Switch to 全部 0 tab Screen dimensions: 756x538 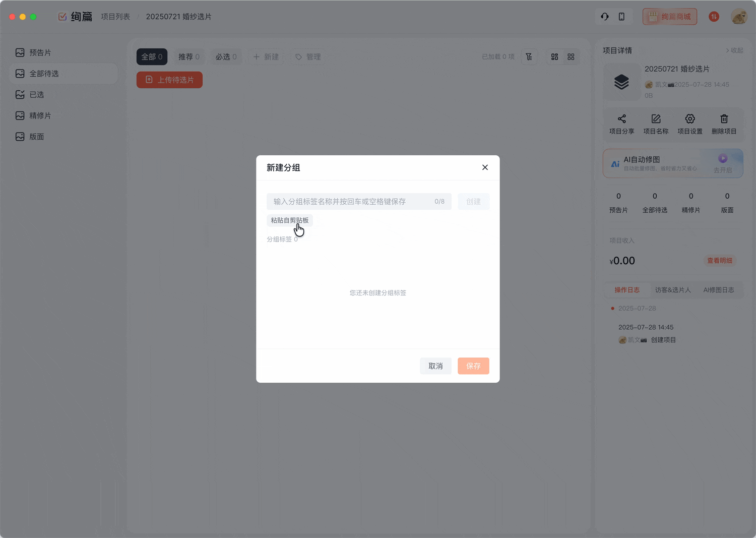(x=152, y=57)
